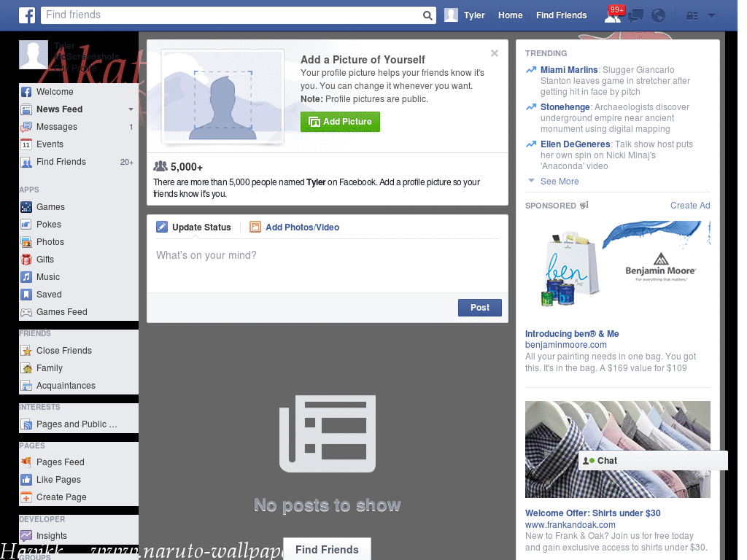Open the notifications globe icon
This screenshot has height=560, width=747.
659,16
